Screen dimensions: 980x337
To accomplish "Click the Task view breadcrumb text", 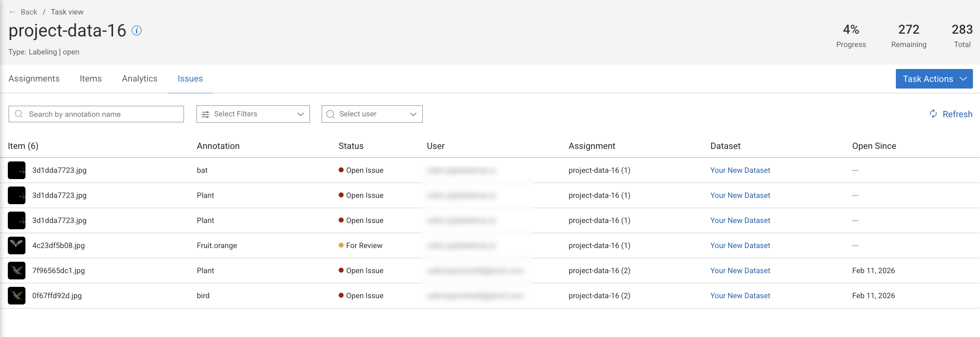I will (x=67, y=12).
